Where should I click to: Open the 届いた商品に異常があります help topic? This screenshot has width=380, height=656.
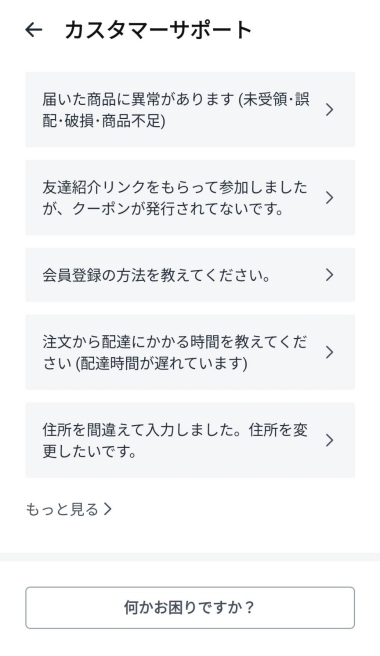pos(190,110)
